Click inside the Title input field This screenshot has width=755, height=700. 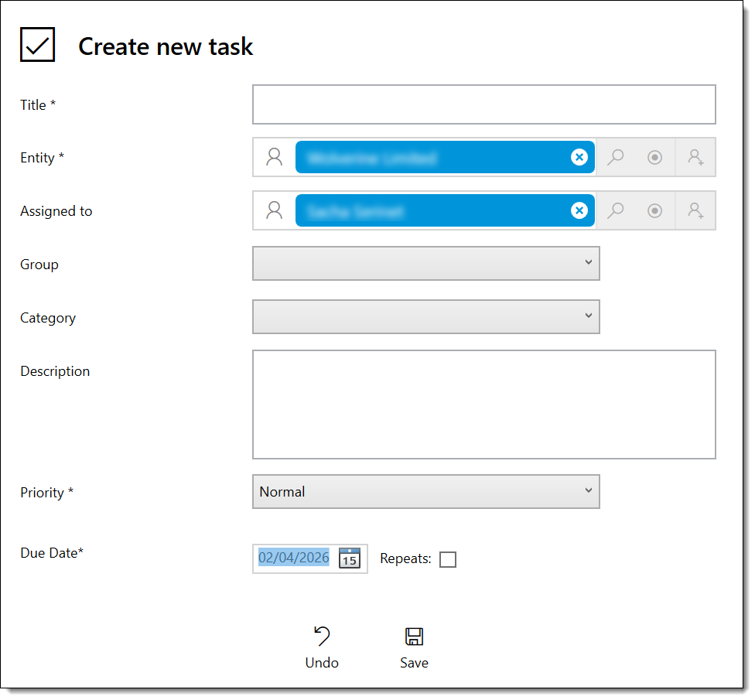point(483,104)
